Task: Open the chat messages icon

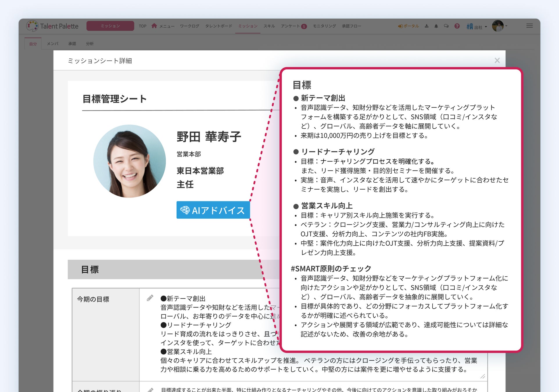Action: [x=446, y=26]
